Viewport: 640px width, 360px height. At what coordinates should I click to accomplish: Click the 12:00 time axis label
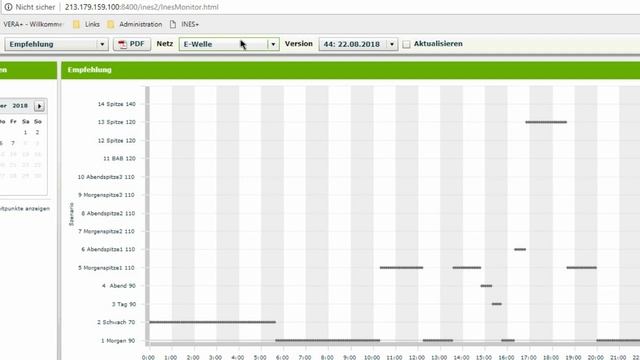[x=417, y=357]
